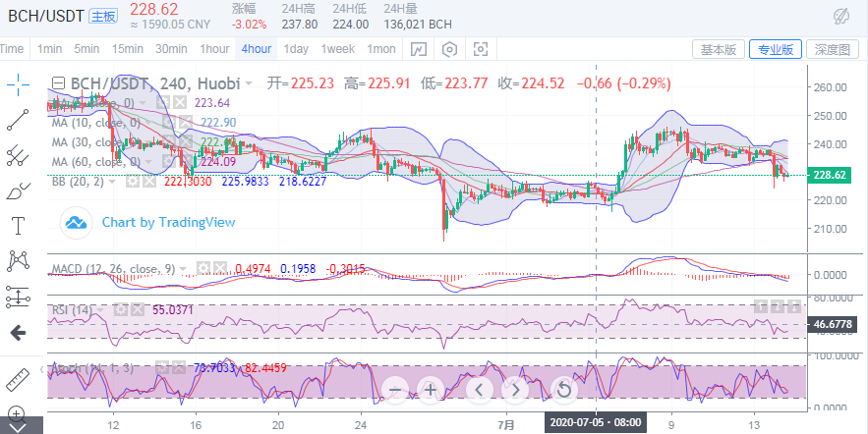Expand left toolbar with bottom chevron
The height and width of the screenshot is (434, 868).
tap(18, 427)
